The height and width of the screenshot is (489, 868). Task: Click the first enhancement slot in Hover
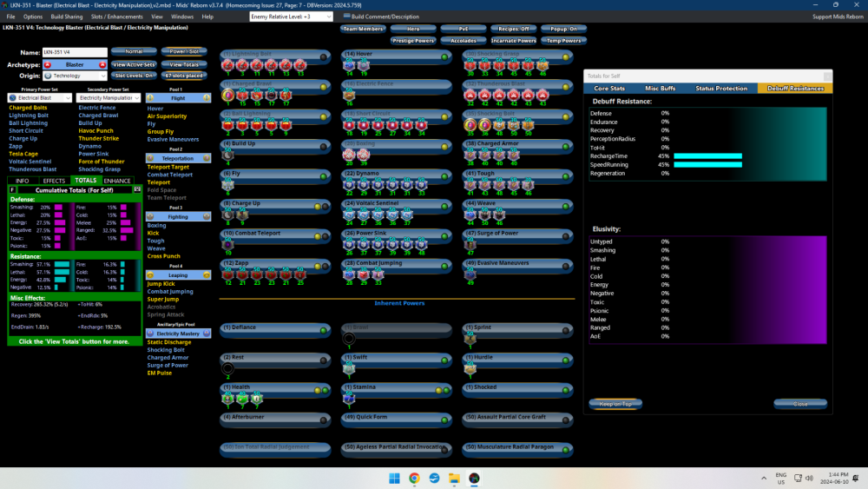pos(349,66)
